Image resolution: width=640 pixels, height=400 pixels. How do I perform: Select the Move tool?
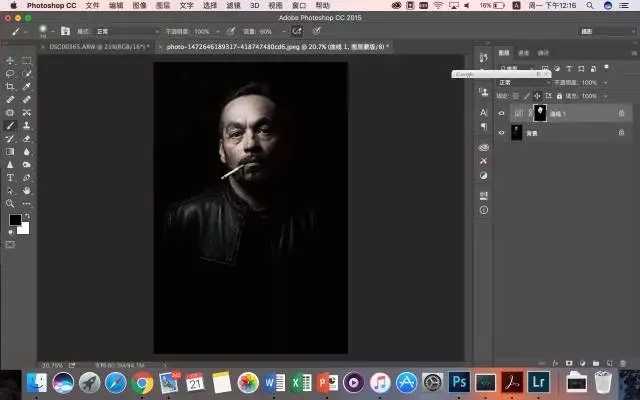point(10,60)
